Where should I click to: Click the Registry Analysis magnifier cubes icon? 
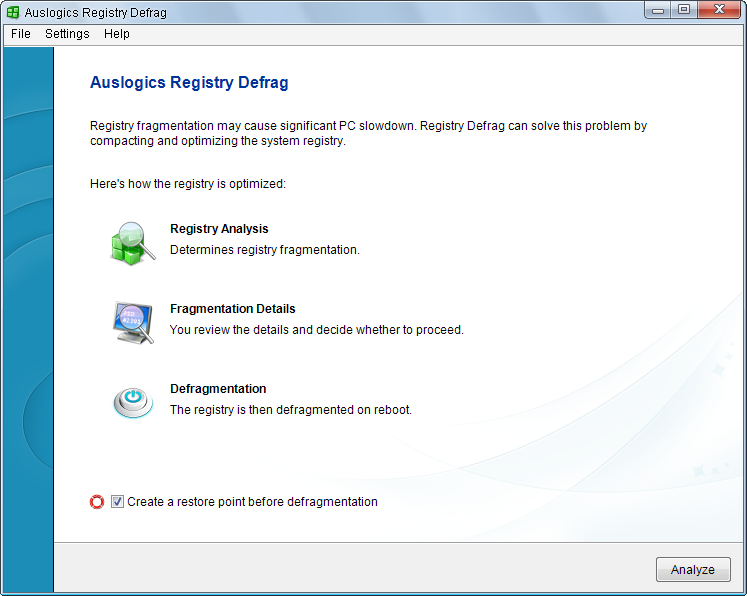pyautogui.click(x=133, y=243)
